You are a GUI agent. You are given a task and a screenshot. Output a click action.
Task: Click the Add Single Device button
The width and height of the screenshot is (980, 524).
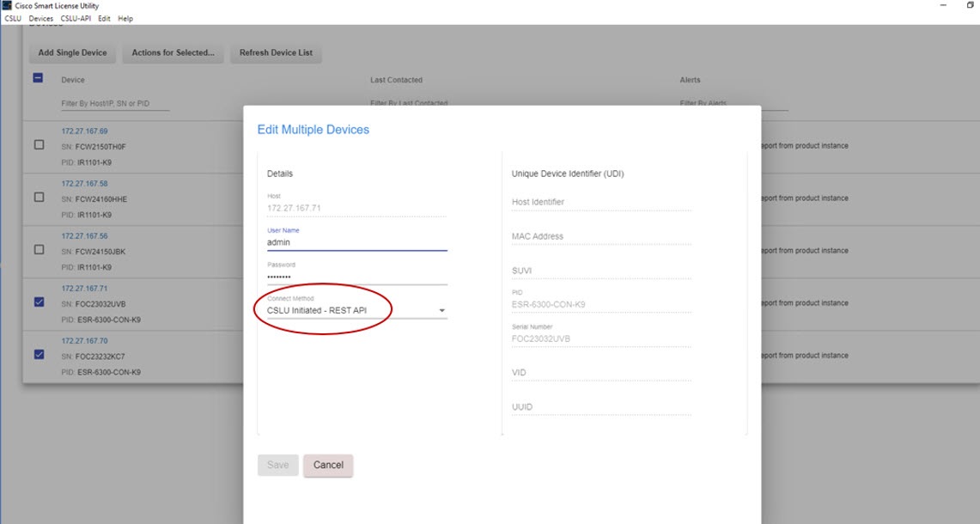click(72, 52)
